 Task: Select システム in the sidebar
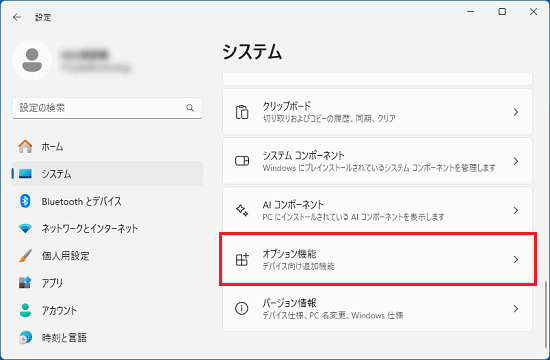pos(107,174)
